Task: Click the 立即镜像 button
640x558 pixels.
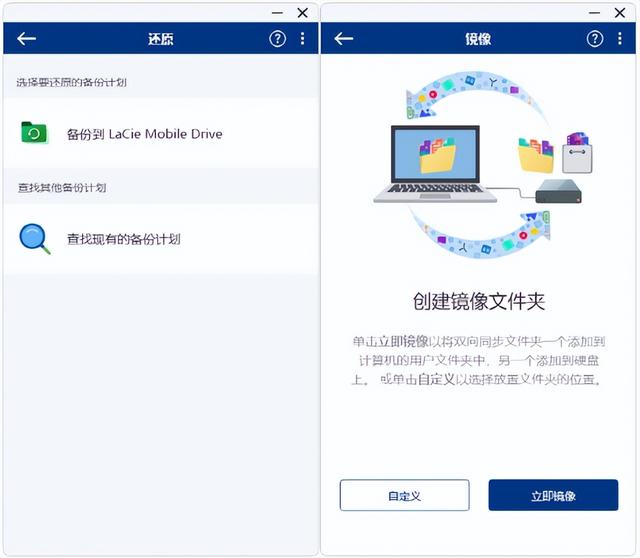Action: 553,495
